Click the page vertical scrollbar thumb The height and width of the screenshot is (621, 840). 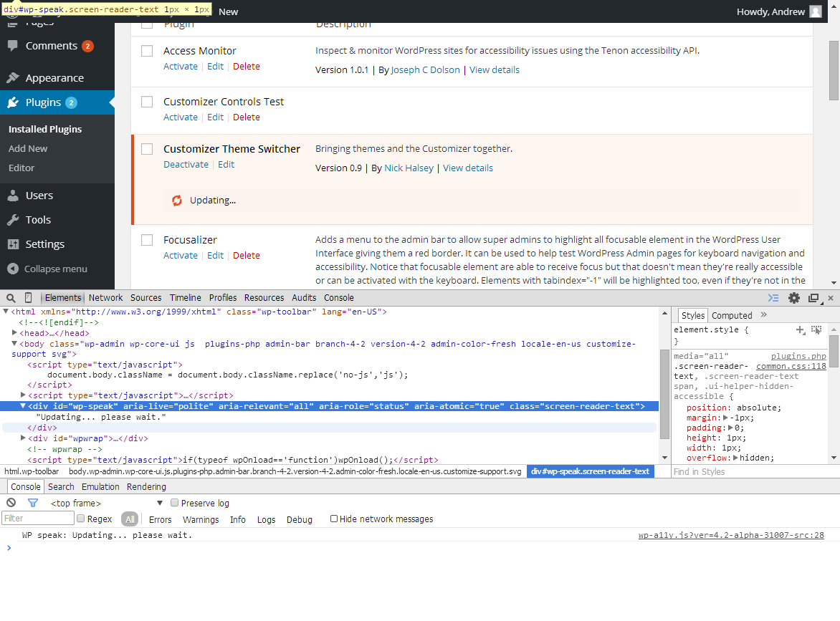834,69
